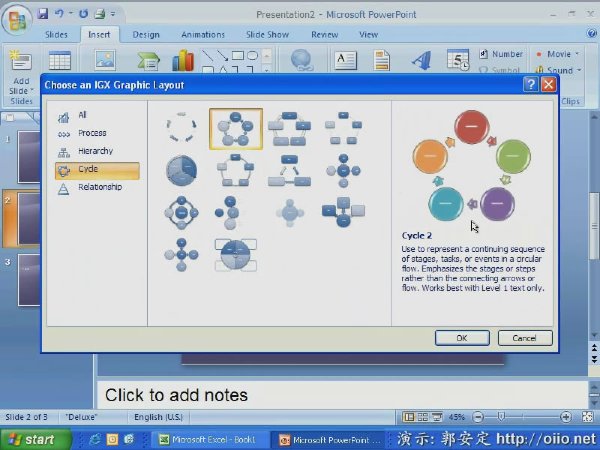Click the 45% zoom level
Viewport: 600px width, 450px height.
tap(457, 417)
